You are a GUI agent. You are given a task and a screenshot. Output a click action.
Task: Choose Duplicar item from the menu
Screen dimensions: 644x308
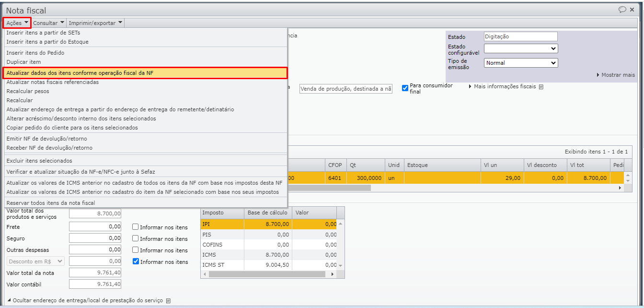(146, 62)
